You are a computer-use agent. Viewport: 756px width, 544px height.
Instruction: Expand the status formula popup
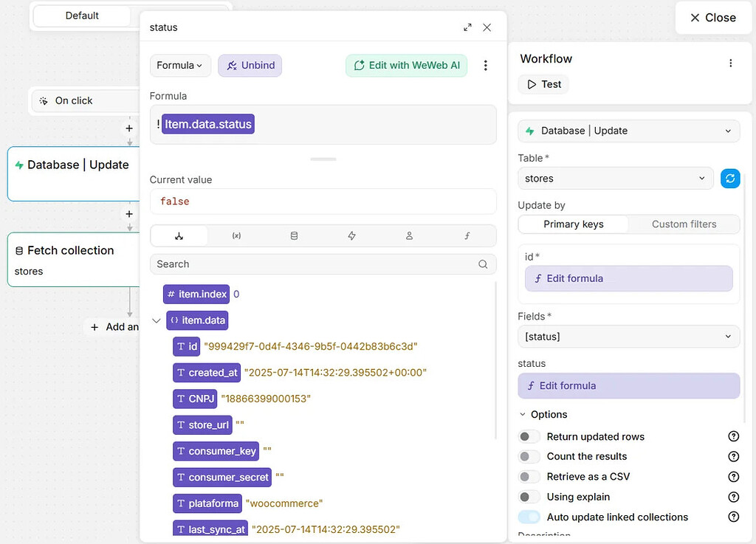467,27
